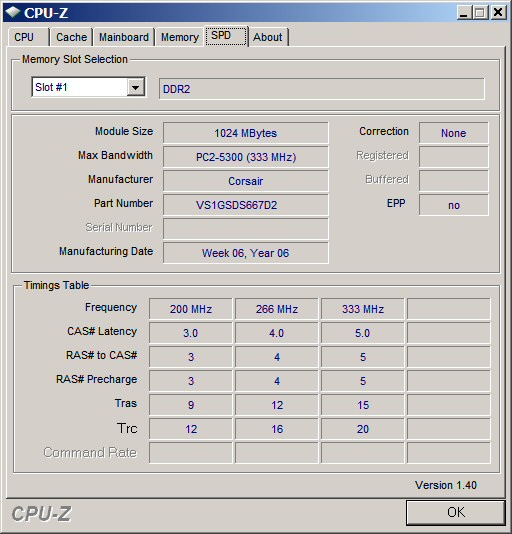Click the Correction value None
This screenshot has height=534, width=512.
(x=453, y=133)
